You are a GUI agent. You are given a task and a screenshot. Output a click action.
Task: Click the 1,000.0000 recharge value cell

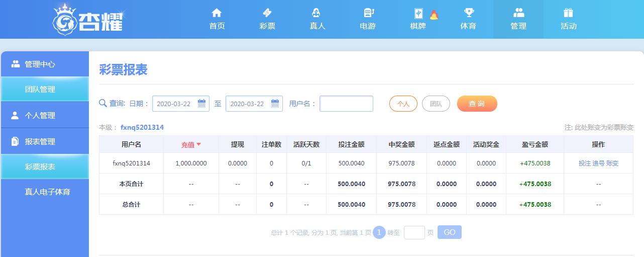(x=191, y=163)
